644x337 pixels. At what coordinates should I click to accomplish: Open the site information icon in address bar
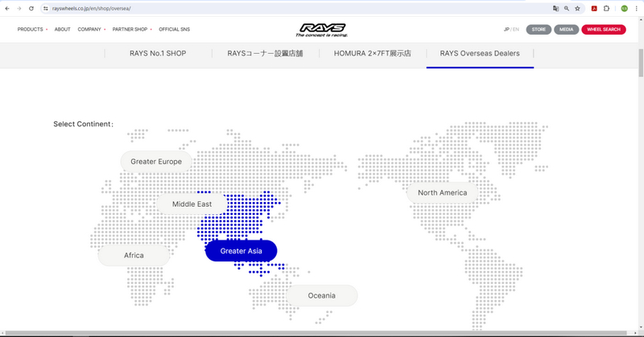pyautogui.click(x=46, y=8)
